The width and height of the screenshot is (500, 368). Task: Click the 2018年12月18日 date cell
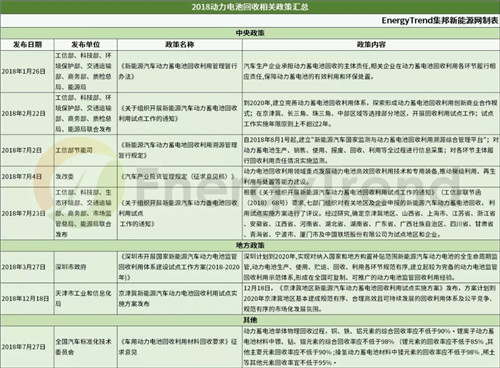(25, 298)
